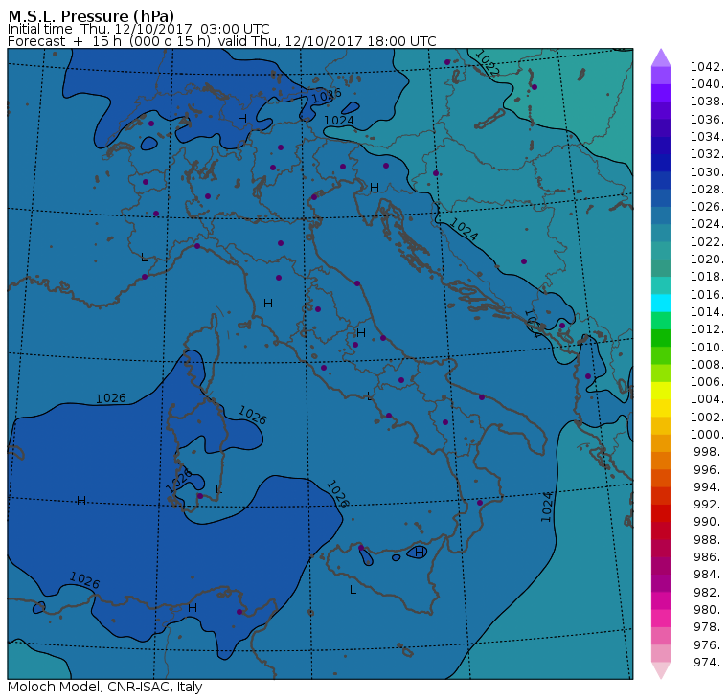Click color band between 1024 and 1026
Viewport: 728px width, 700px height.
[661, 215]
